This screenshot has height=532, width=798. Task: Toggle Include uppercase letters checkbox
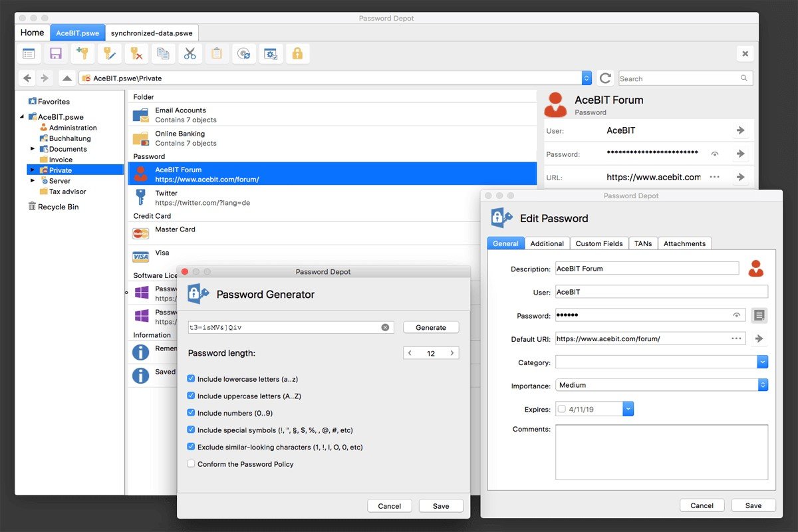[191, 396]
